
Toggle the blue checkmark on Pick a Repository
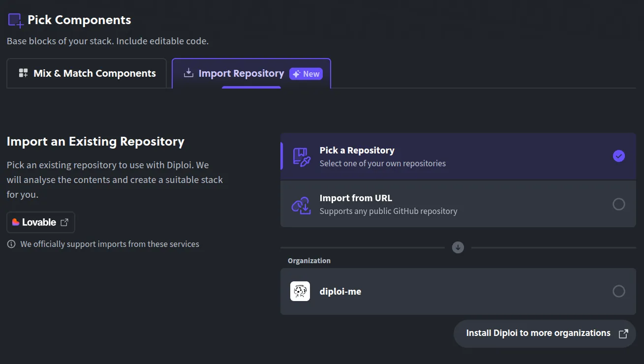click(x=618, y=156)
